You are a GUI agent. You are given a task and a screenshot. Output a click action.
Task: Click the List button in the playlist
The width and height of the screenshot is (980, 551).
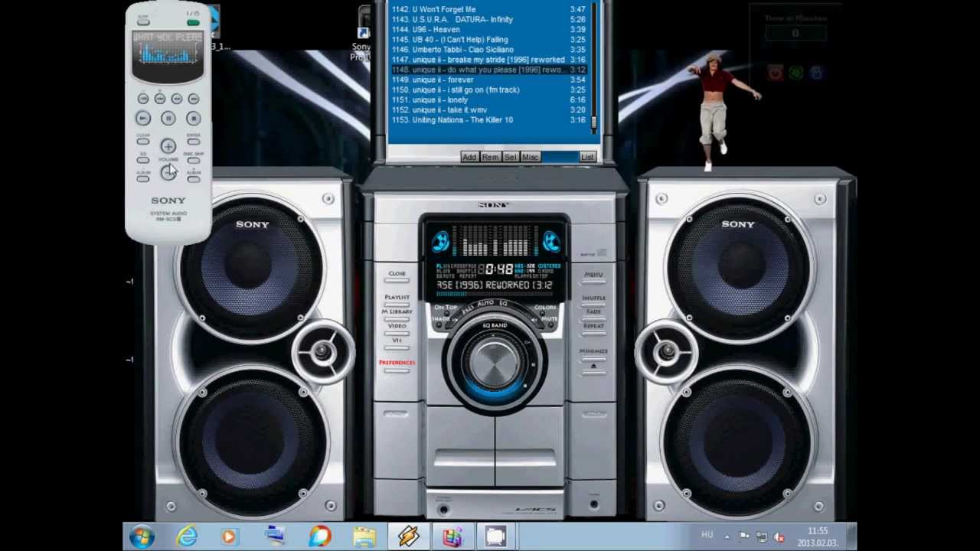point(587,157)
